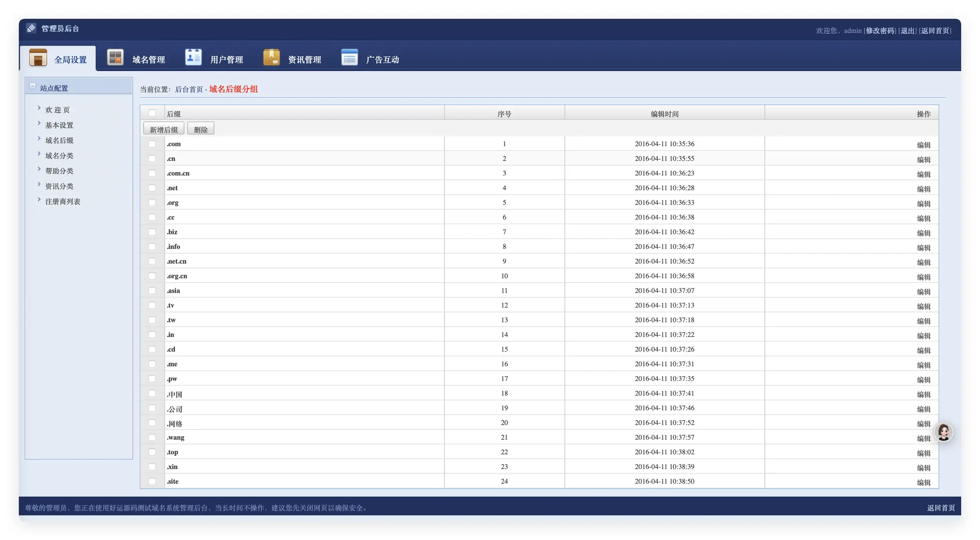The width and height of the screenshot is (980, 540).
Task: Expand the 域名后缀 sidebar arrow
Action: [x=39, y=139]
